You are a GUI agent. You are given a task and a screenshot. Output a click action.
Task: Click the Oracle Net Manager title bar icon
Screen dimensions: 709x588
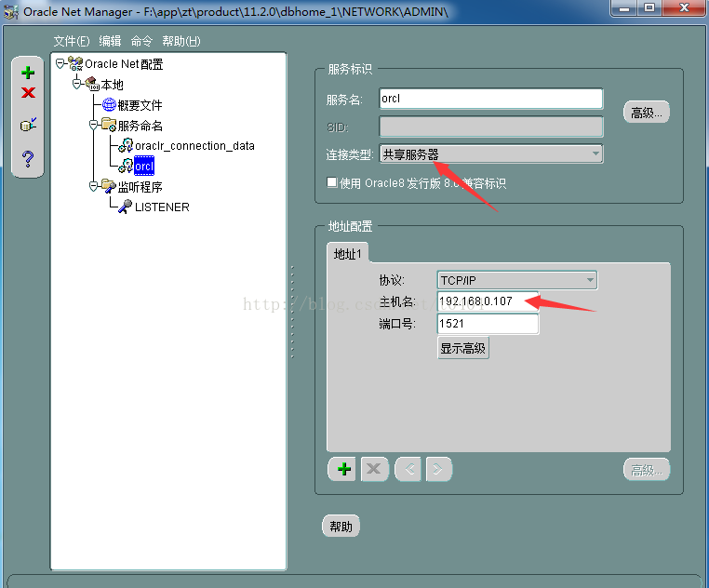coord(11,12)
